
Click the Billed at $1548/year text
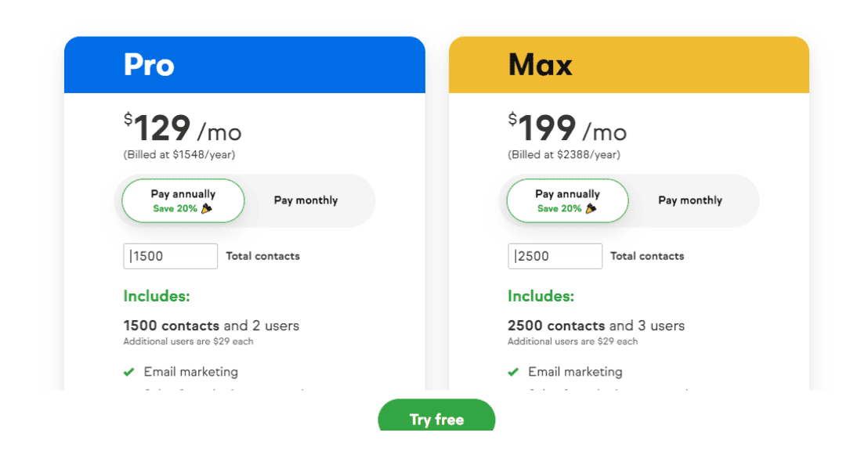click(178, 154)
